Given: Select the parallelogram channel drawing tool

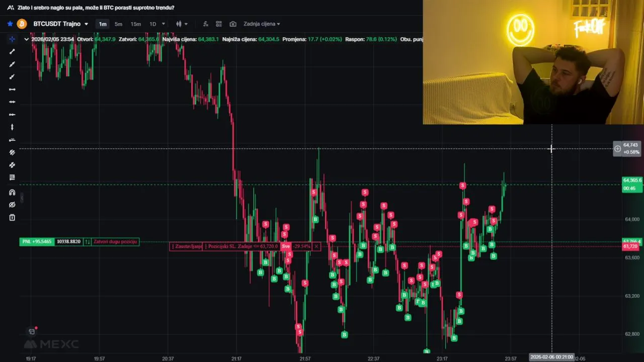Looking at the screenshot, I should [x=12, y=165].
